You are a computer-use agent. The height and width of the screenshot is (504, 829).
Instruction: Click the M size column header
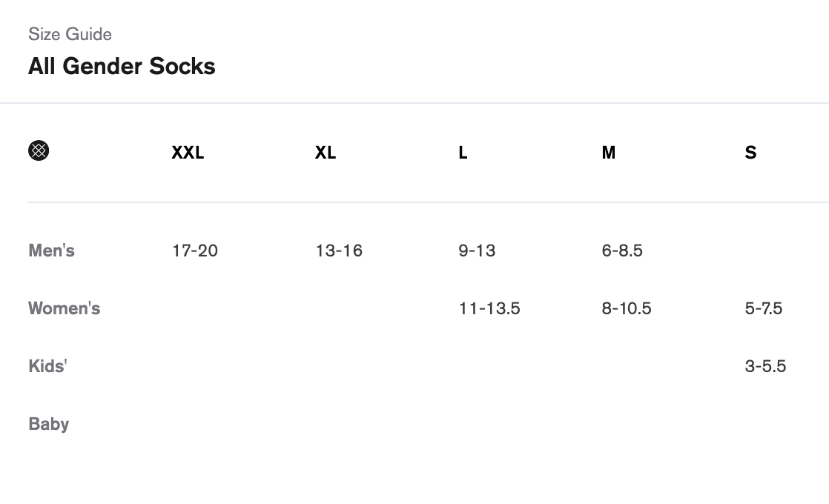point(609,153)
